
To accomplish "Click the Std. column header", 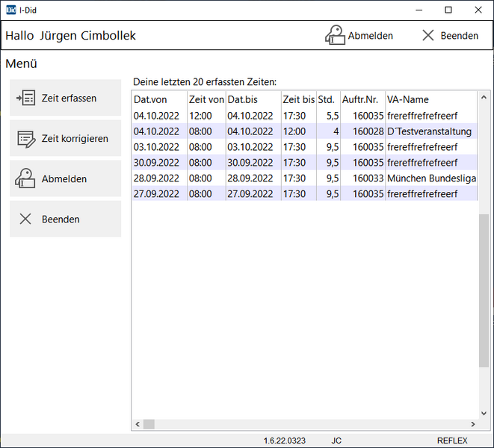I will (328, 99).
